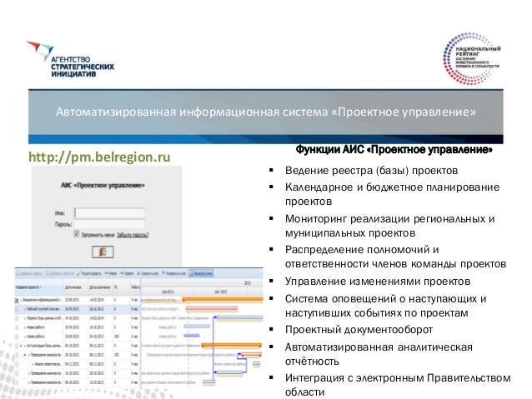Click the topmost orange summary bar in Gantt
Viewport: 532px width, 399px height.
[223, 299]
